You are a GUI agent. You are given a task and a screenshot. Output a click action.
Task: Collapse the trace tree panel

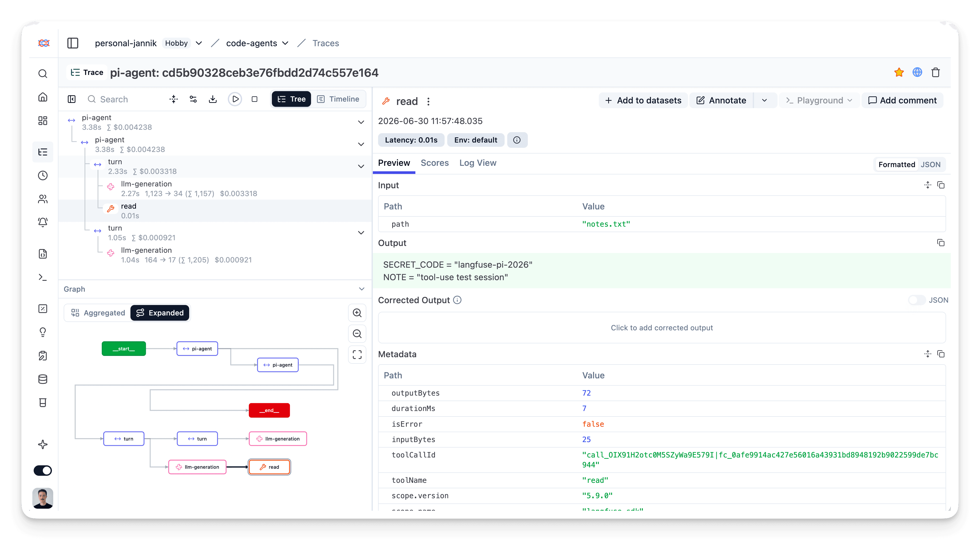click(71, 99)
